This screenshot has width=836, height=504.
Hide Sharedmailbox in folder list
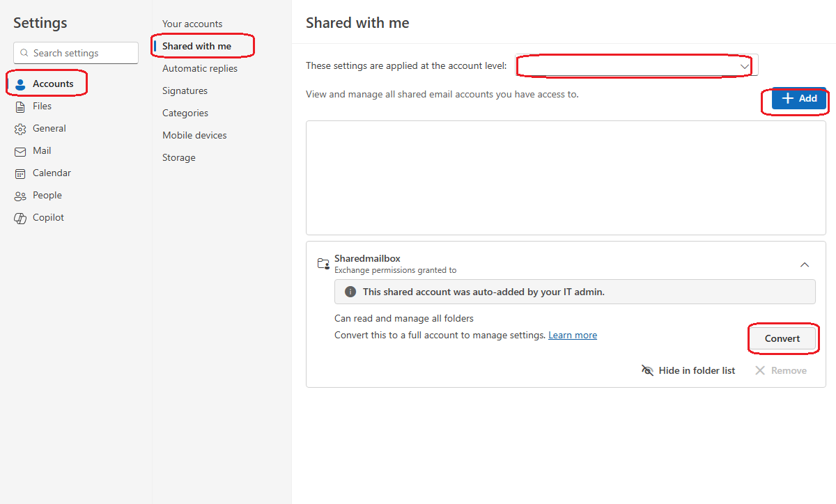point(688,370)
